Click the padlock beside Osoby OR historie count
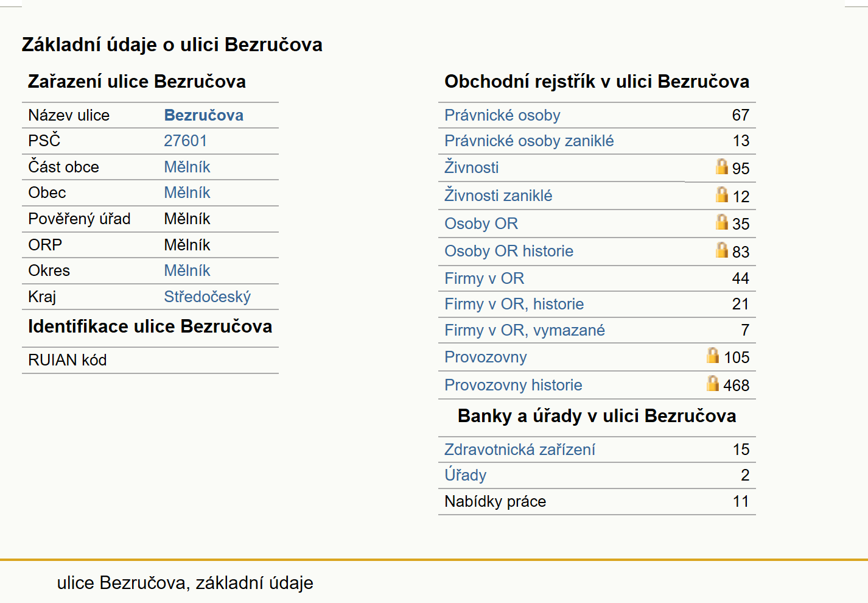Viewport: 868px width, 603px height. click(722, 250)
